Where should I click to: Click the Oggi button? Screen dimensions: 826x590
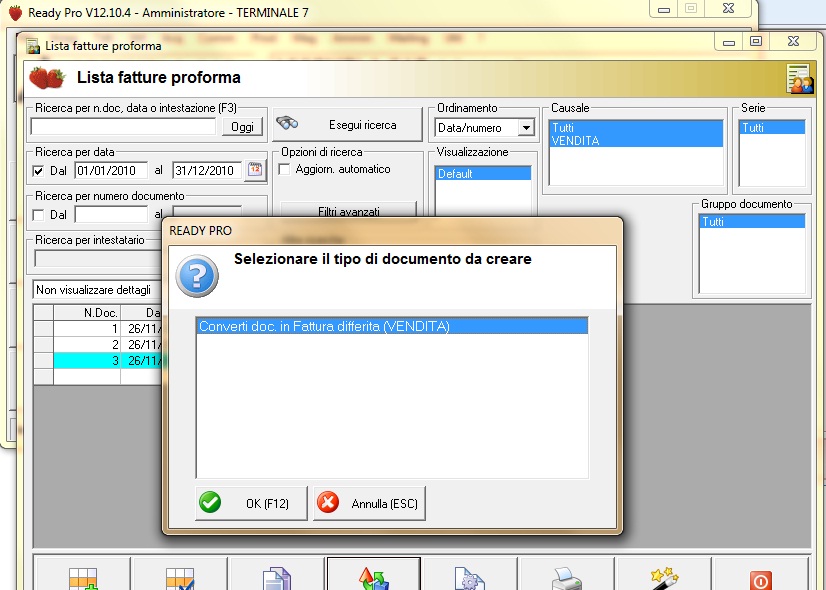coord(242,126)
